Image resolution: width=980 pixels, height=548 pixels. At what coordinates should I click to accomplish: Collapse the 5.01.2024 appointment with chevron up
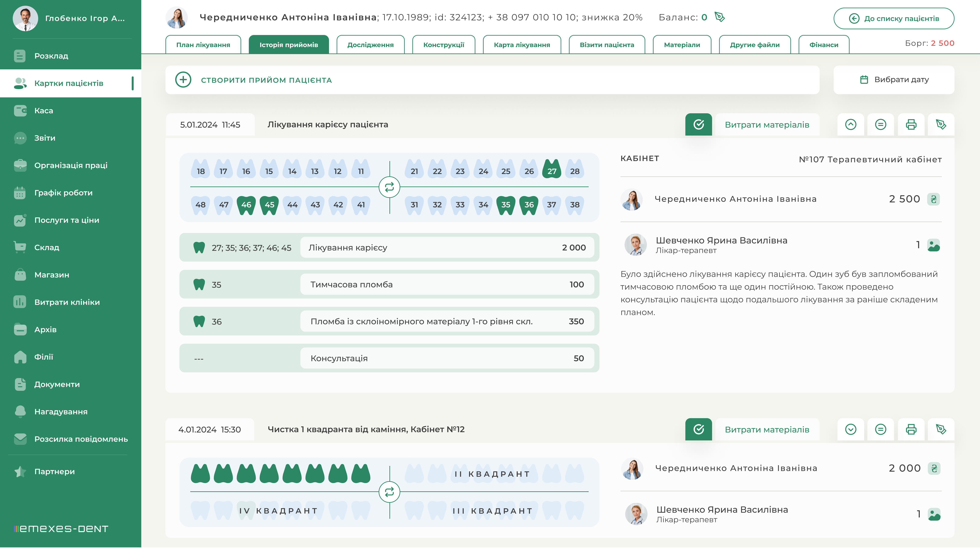[851, 125]
